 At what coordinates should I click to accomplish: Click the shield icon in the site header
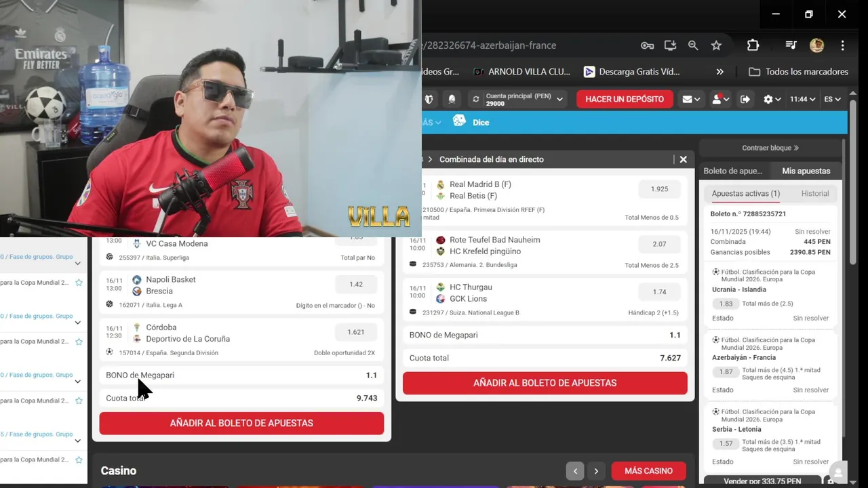coord(429,99)
